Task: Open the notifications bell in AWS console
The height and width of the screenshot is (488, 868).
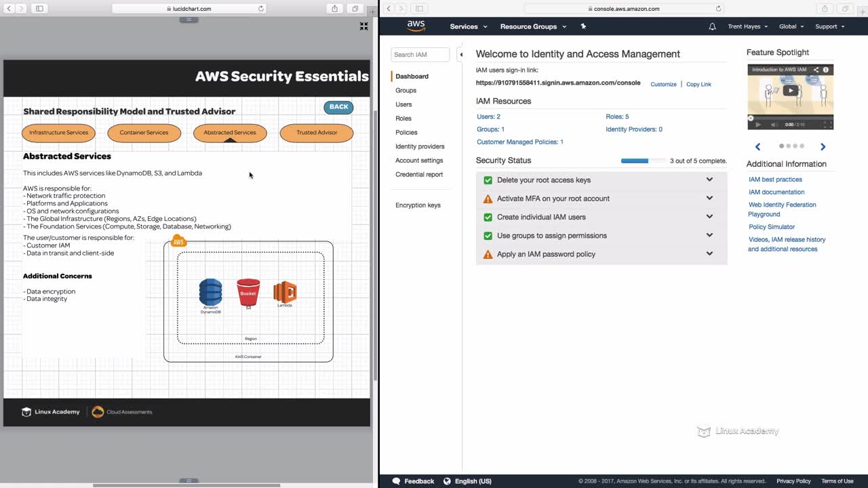Action: point(712,26)
